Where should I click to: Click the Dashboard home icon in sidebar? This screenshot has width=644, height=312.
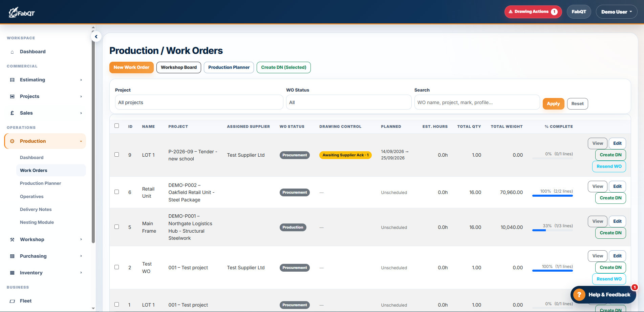[x=12, y=52]
